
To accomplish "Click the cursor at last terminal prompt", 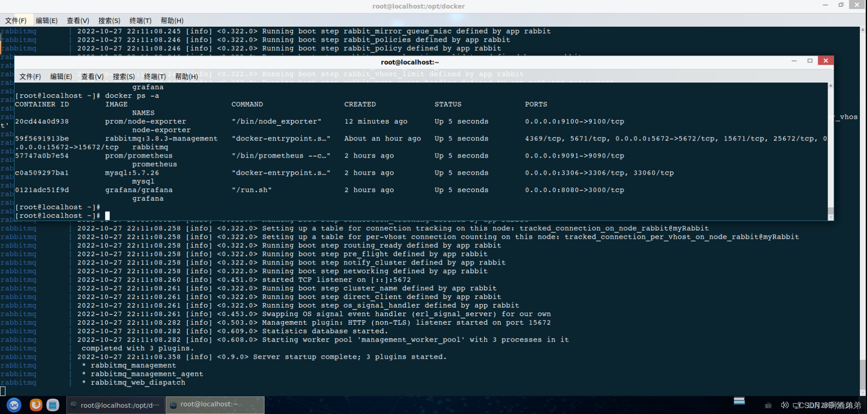I will 107,216.
